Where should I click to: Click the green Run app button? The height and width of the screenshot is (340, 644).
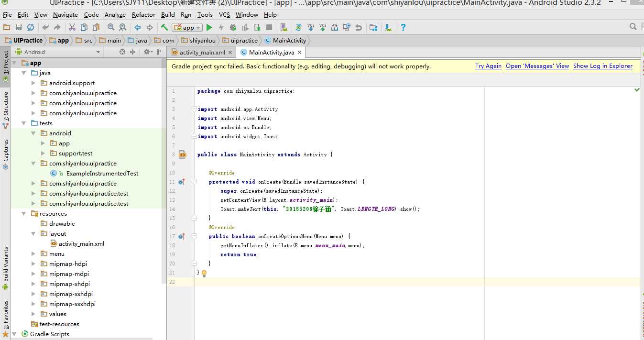209,28
